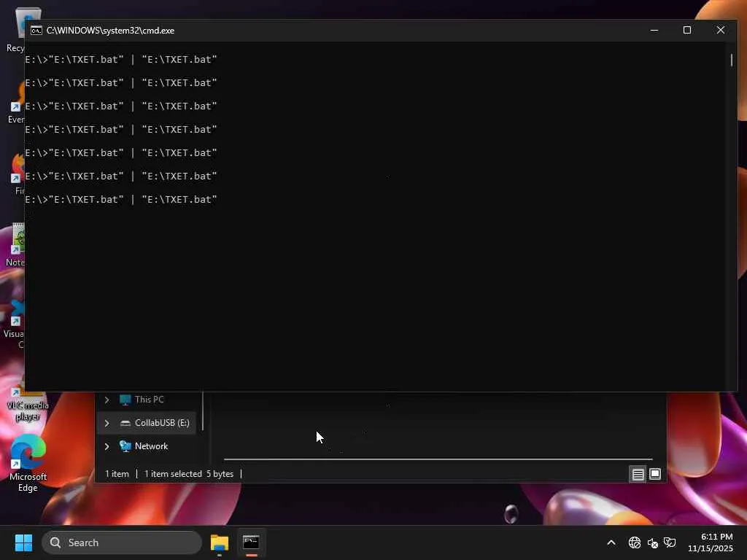Open the Windows Start menu
Screen dimensions: 747x560
(x=23, y=542)
